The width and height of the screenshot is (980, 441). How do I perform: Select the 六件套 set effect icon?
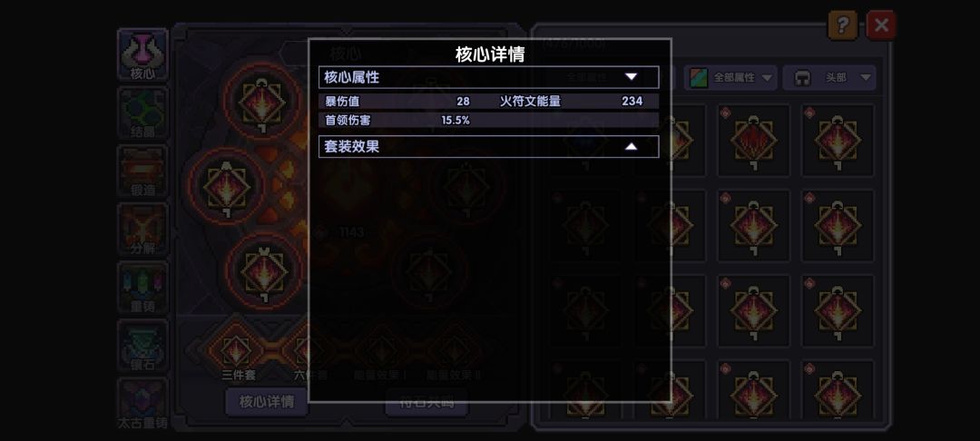[310, 351]
